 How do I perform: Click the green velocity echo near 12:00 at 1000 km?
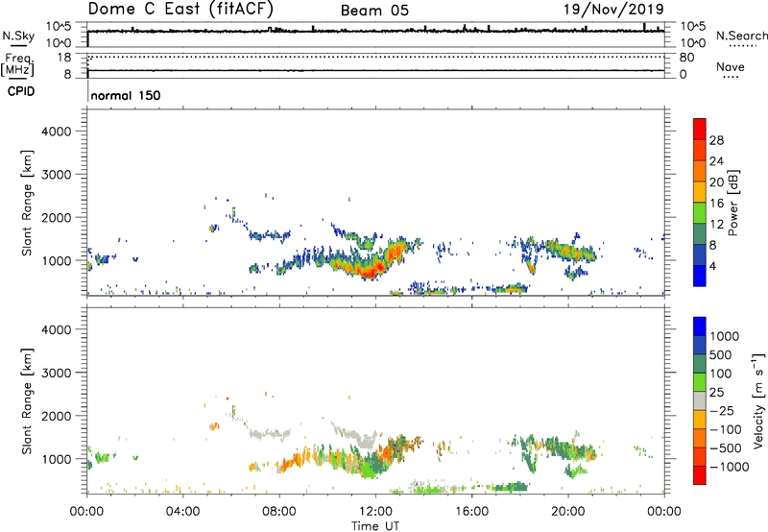(370, 468)
